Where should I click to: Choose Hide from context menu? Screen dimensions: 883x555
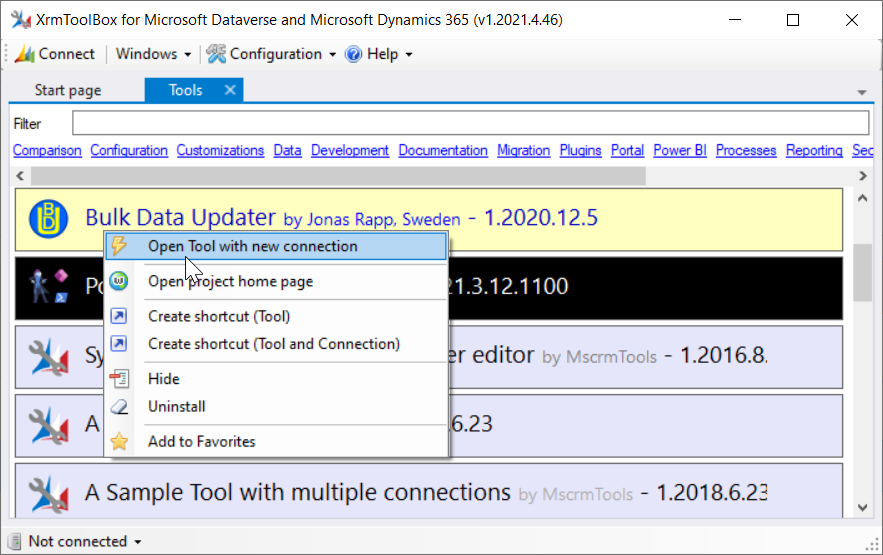click(277, 378)
